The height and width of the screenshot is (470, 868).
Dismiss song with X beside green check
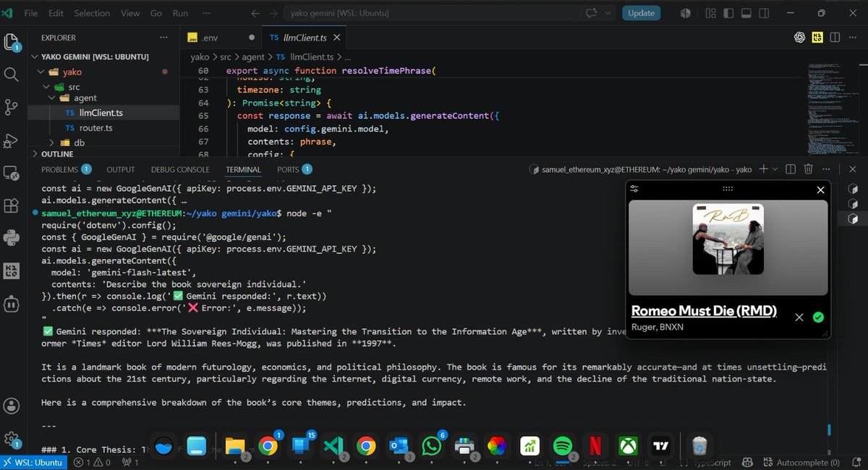(799, 317)
